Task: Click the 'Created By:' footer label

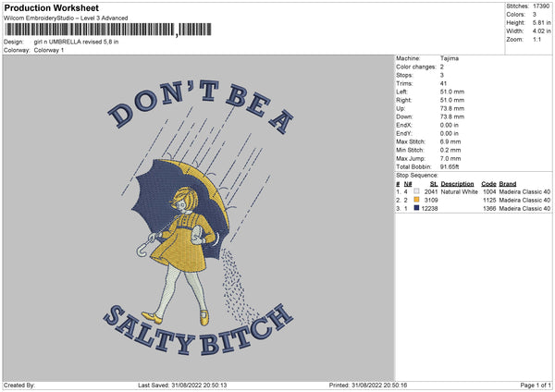Action: (19, 386)
